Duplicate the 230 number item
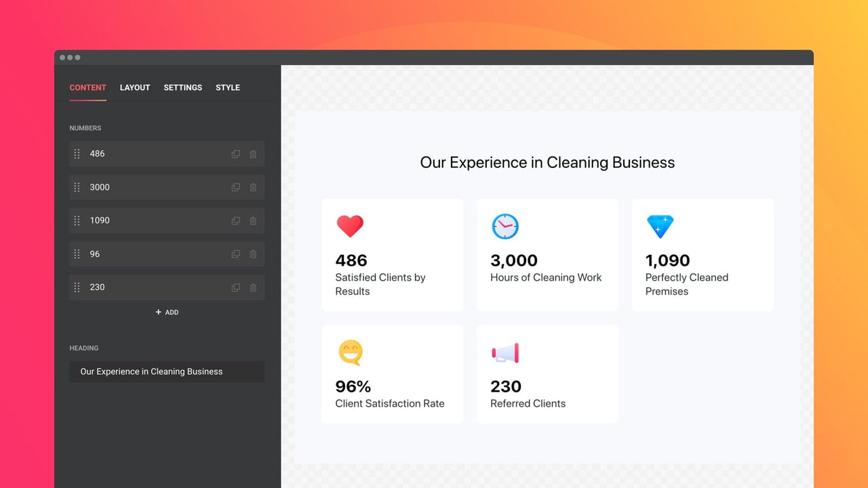Viewport: 868px width, 488px height. point(235,287)
